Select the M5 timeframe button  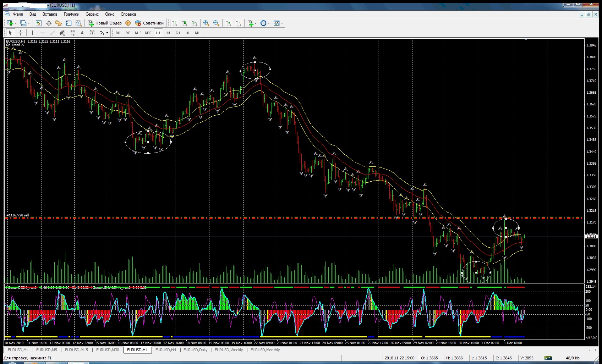128,33
